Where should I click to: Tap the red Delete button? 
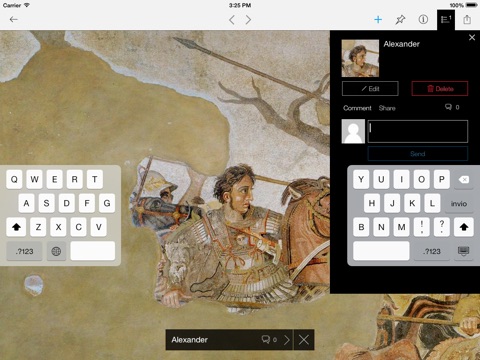click(440, 89)
